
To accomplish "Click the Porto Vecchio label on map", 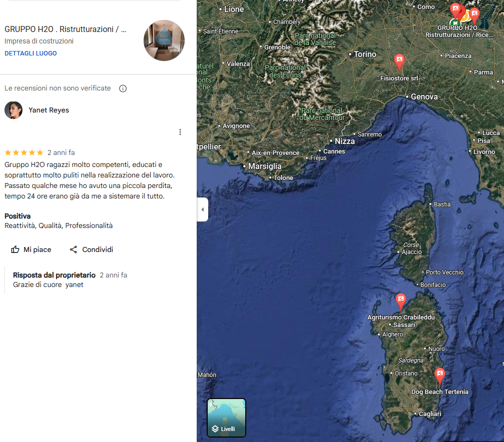I will click(x=444, y=272).
